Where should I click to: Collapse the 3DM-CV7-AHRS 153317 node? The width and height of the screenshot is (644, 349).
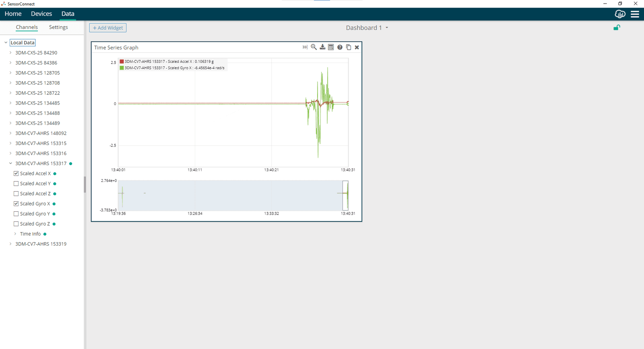point(10,163)
